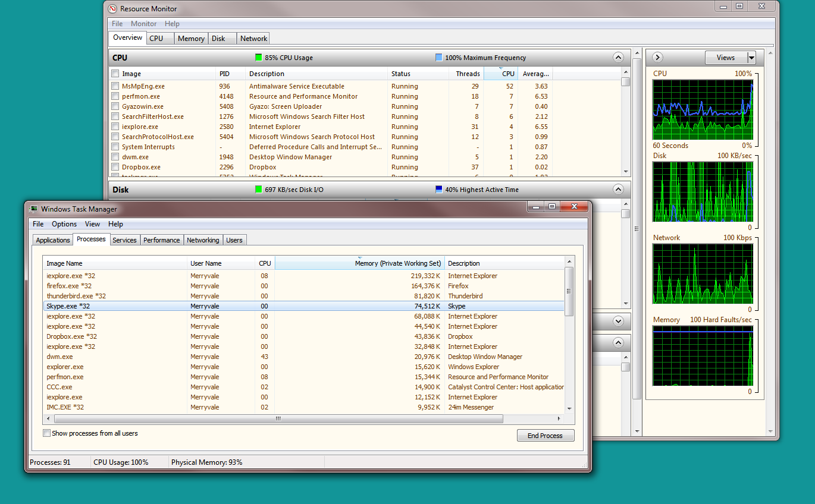The image size is (815, 504).
Task: Open the File menu in Task Manager
Action: (x=38, y=224)
